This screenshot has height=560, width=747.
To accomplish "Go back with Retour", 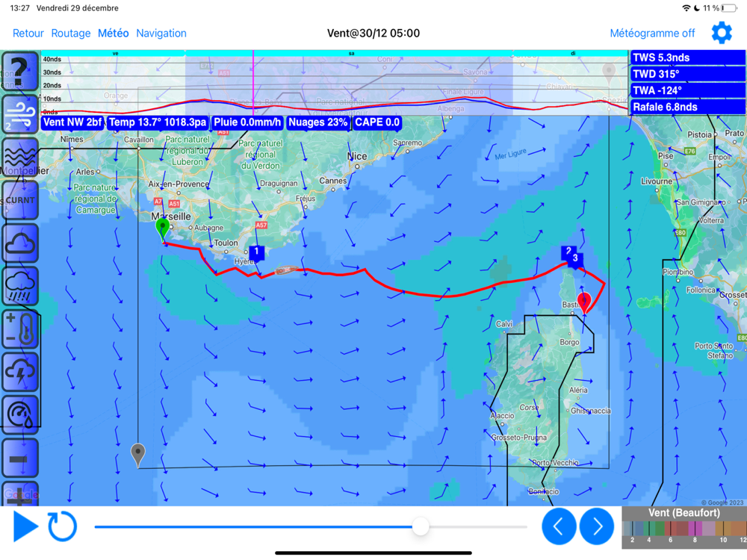I will pos(28,34).
